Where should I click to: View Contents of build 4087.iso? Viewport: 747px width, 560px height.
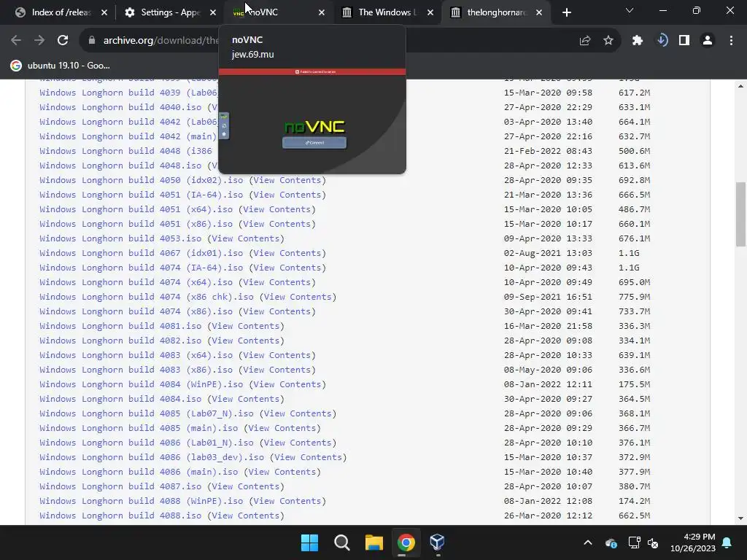pyautogui.click(x=245, y=486)
